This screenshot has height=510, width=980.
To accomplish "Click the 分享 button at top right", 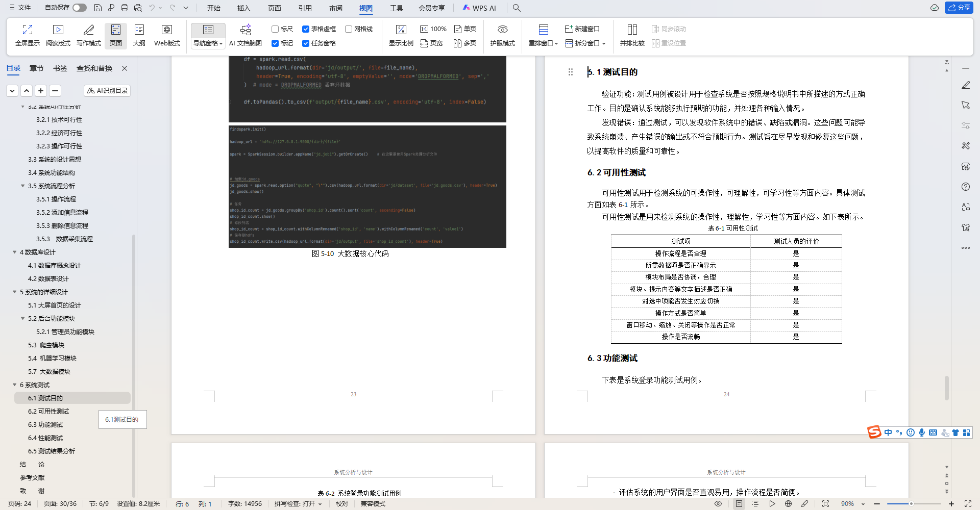I will coord(960,8).
